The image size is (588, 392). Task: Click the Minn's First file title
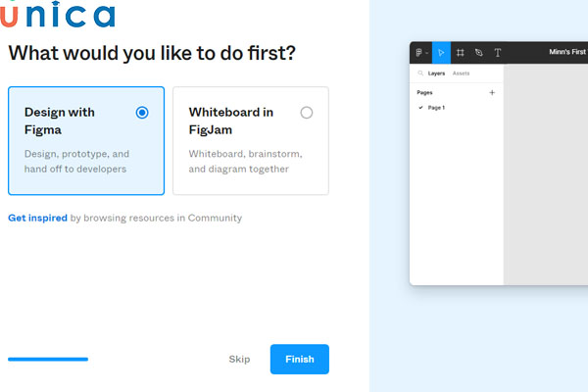click(566, 53)
